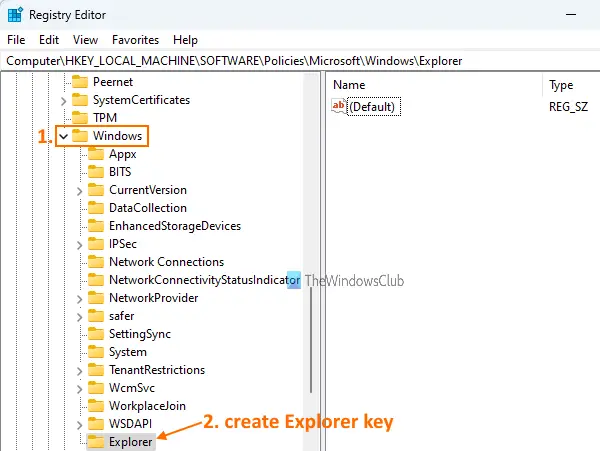600x451 pixels.
Task: Click the Appx folder icon
Action: 96,154
